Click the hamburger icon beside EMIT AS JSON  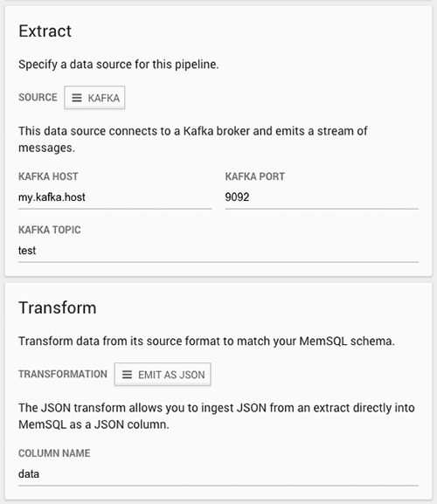(x=127, y=375)
